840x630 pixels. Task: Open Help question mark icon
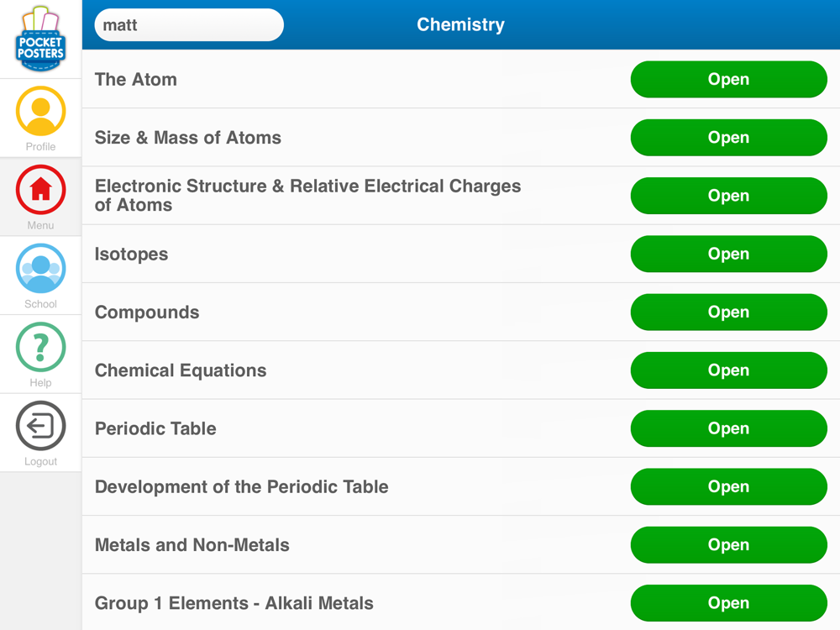tap(40, 347)
